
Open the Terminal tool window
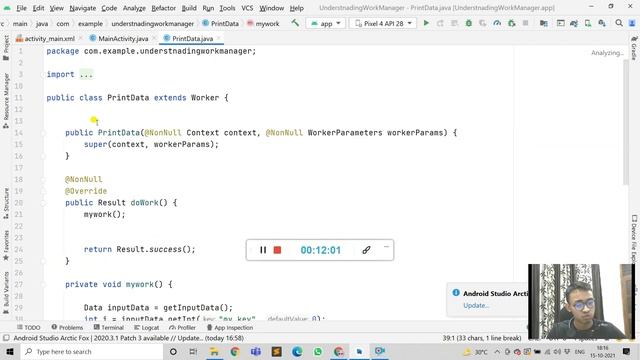[x=109, y=327]
